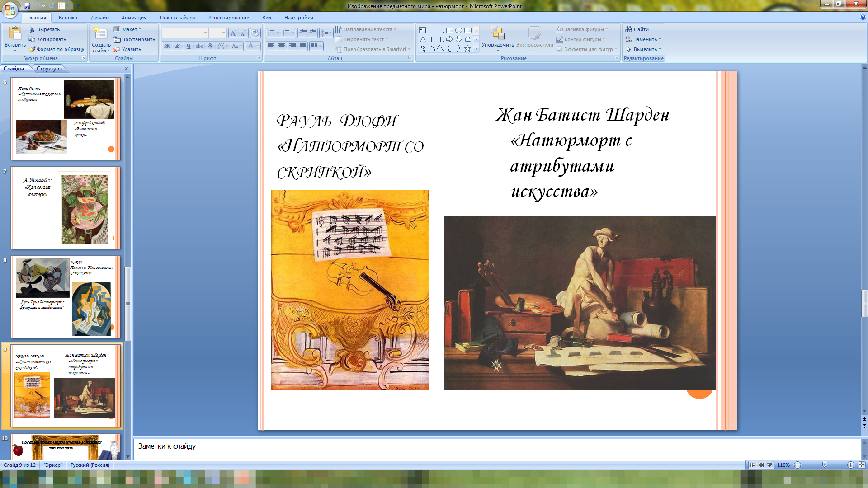This screenshot has height=488, width=868.
Task: Select the arrow line shape
Action: (440, 30)
